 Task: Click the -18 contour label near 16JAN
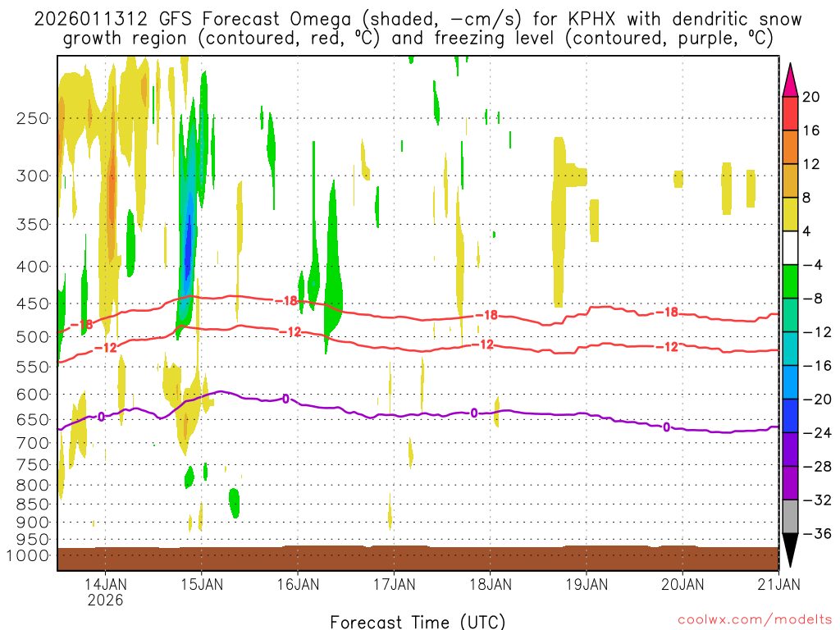(x=286, y=301)
